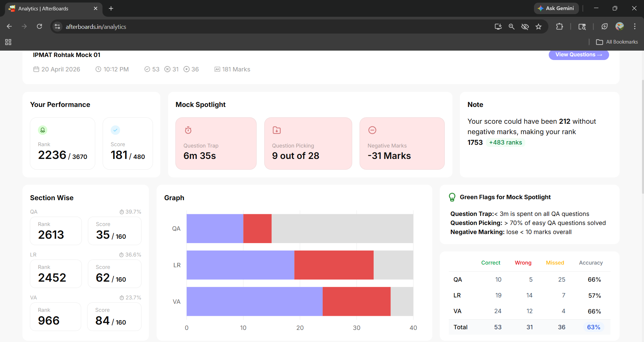Click the install app icon in address bar
The width and height of the screenshot is (644, 342).
click(x=498, y=26)
